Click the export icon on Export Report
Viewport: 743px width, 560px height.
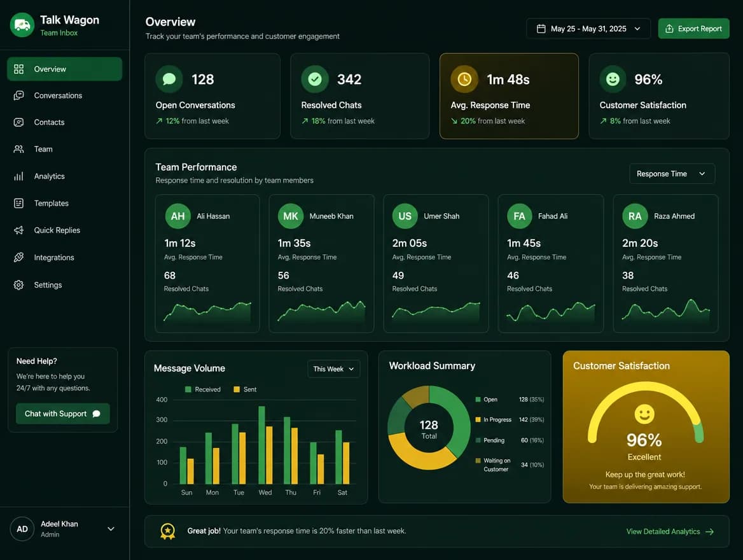tap(669, 29)
